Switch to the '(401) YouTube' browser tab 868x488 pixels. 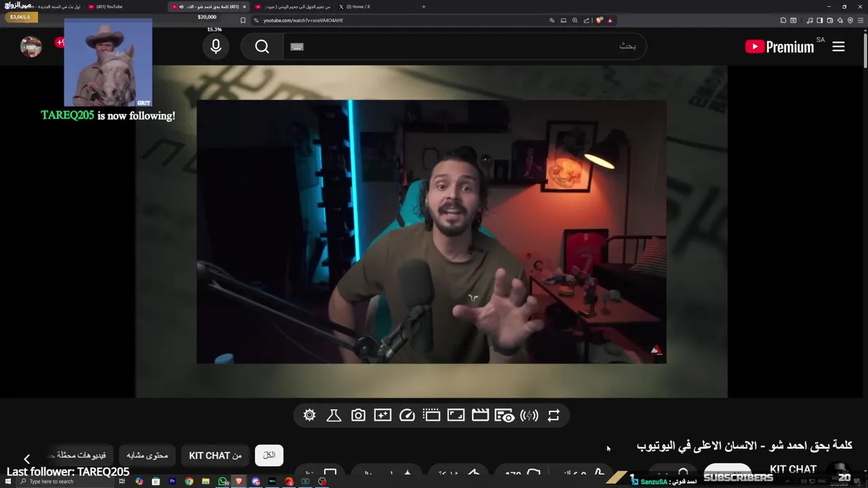click(x=125, y=7)
